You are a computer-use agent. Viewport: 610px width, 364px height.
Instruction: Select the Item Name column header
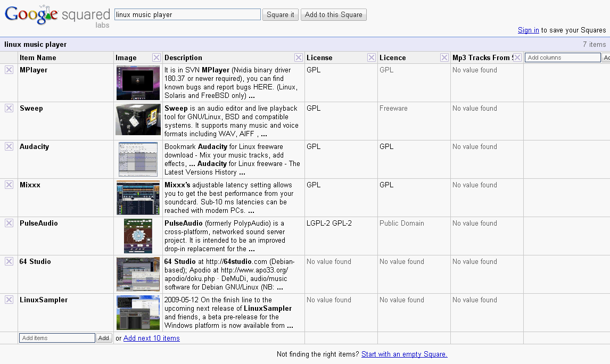[x=38, y=57]
